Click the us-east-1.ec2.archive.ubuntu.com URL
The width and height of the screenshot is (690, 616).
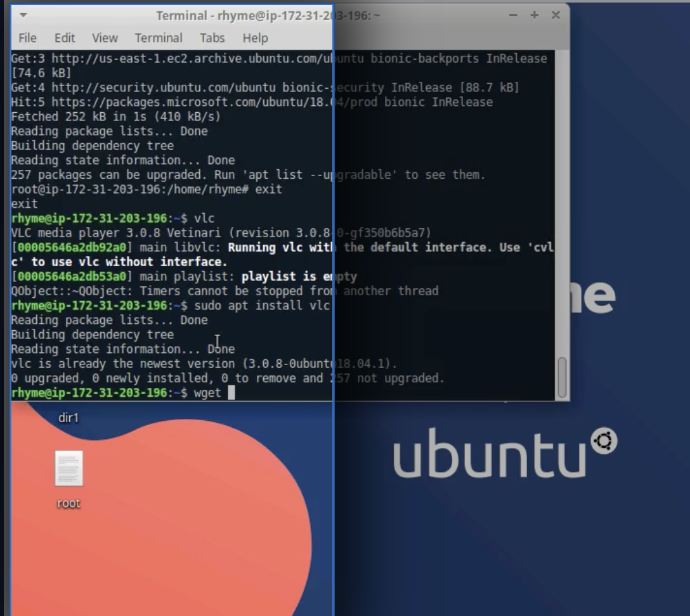208,59
